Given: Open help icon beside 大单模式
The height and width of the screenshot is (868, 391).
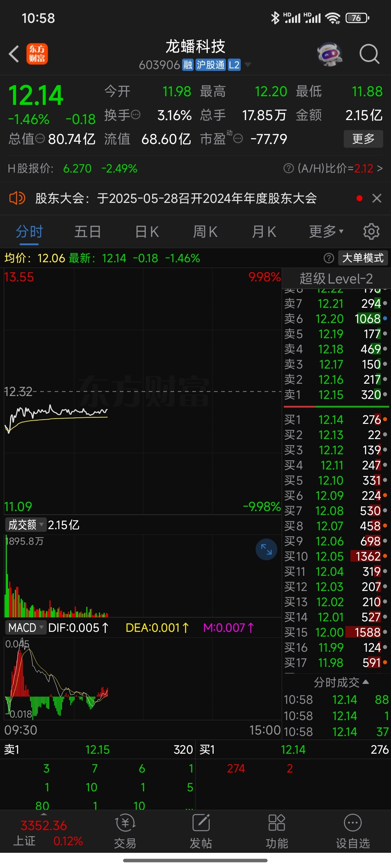Looking at the screenshot, I should [x=328, y=258].
